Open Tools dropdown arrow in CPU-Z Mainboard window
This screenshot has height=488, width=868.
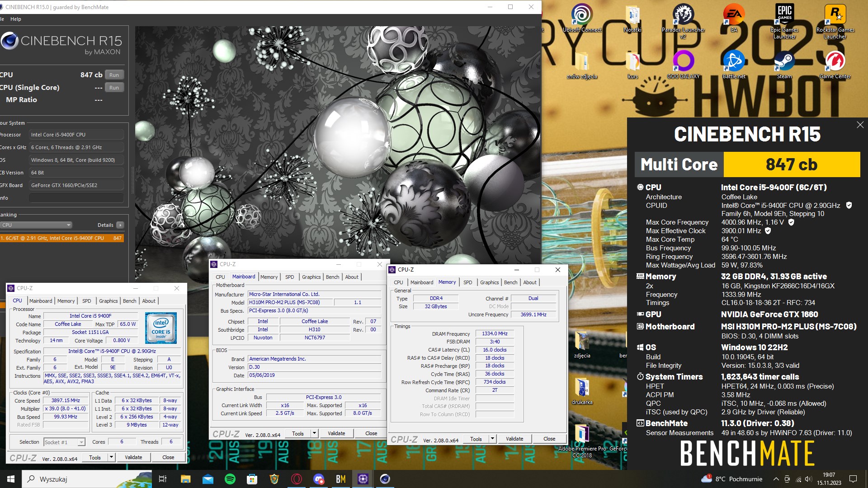tap(314, 433)
